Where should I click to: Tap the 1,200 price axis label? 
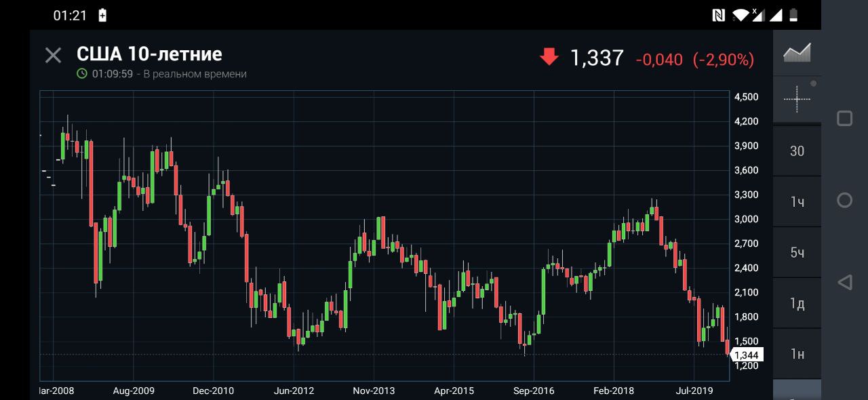746,365
